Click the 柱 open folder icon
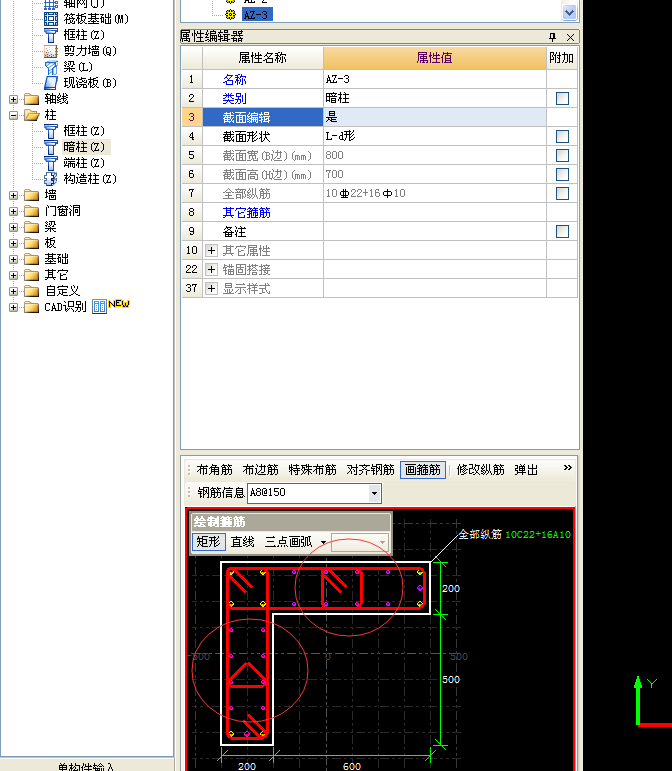 31,115
